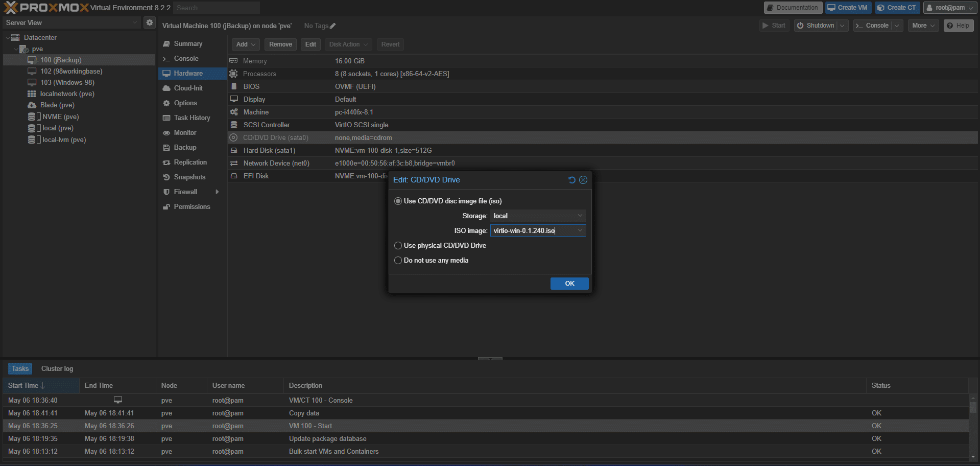Close the Edit CD/DVD Drive dialog
The image size is (980, 466).
point(583,180)
